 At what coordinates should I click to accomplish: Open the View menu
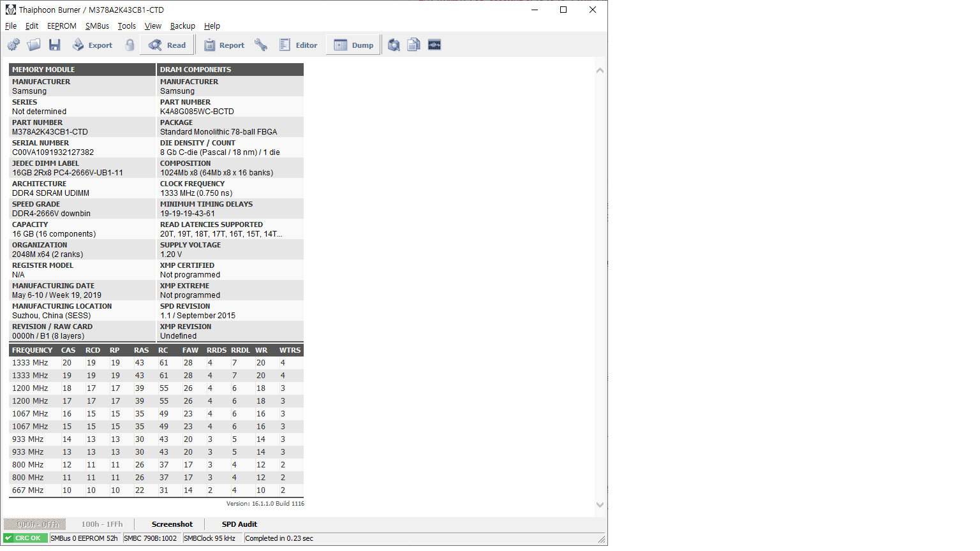153,26
